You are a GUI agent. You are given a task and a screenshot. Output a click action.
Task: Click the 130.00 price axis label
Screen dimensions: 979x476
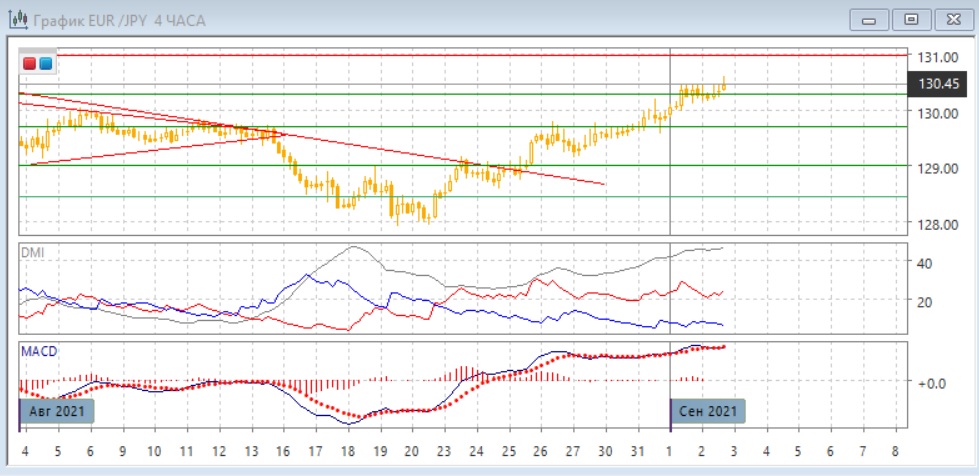coord(937,113)
